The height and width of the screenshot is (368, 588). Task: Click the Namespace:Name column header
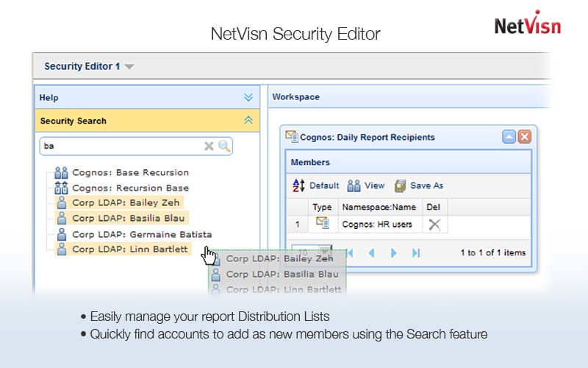coord(379,207)
